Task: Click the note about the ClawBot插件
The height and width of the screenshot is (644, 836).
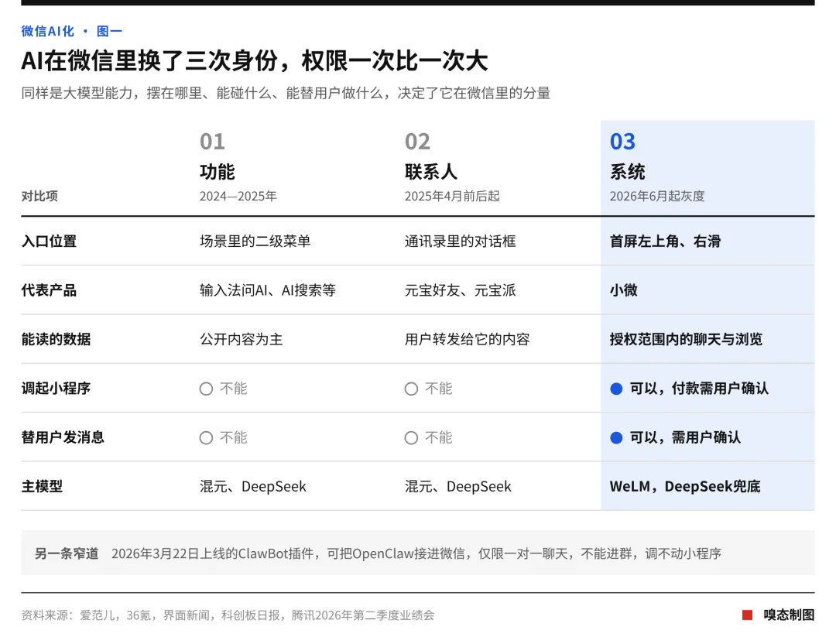Action: coord(416,554)
